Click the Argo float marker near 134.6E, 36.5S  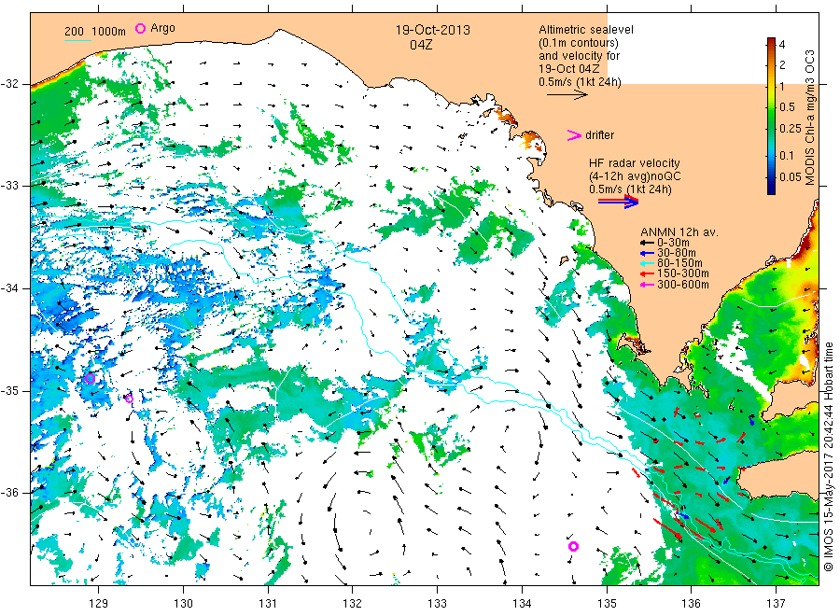(x=573, y=546)
